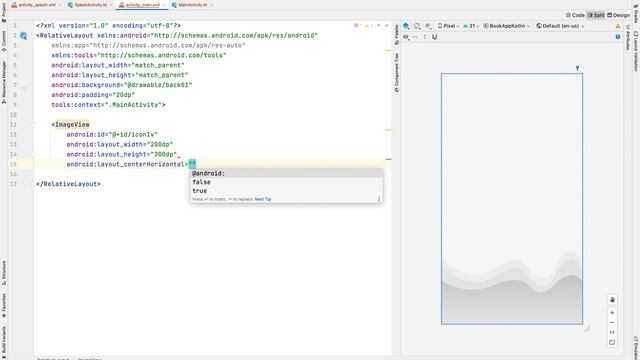The width and height of the screenshot is (640, 360).
Task: Choose true from the completion popup
Action: pos(287,191)
